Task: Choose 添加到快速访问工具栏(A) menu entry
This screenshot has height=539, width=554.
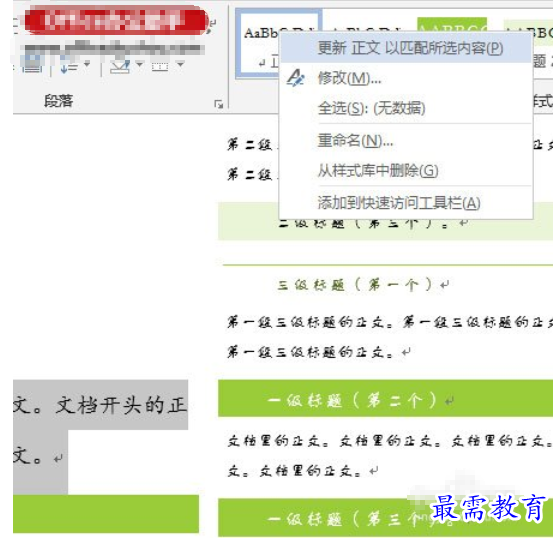Action: [406, 203]
